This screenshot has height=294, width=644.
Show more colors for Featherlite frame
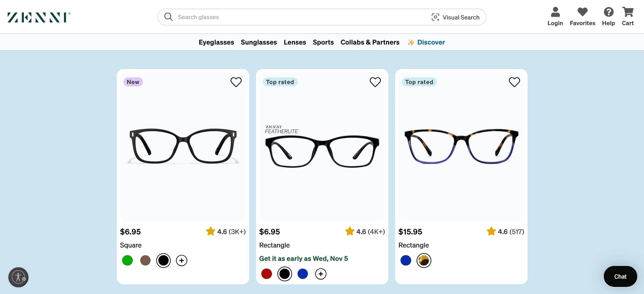point(321,274)
